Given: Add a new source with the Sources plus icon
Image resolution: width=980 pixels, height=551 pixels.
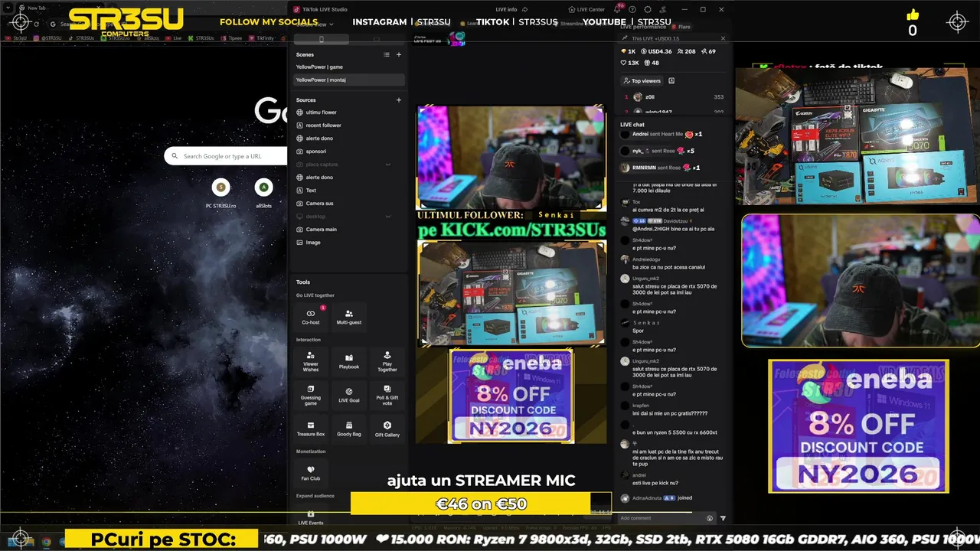Looking at the screenshot, I should tap(398, 100).
